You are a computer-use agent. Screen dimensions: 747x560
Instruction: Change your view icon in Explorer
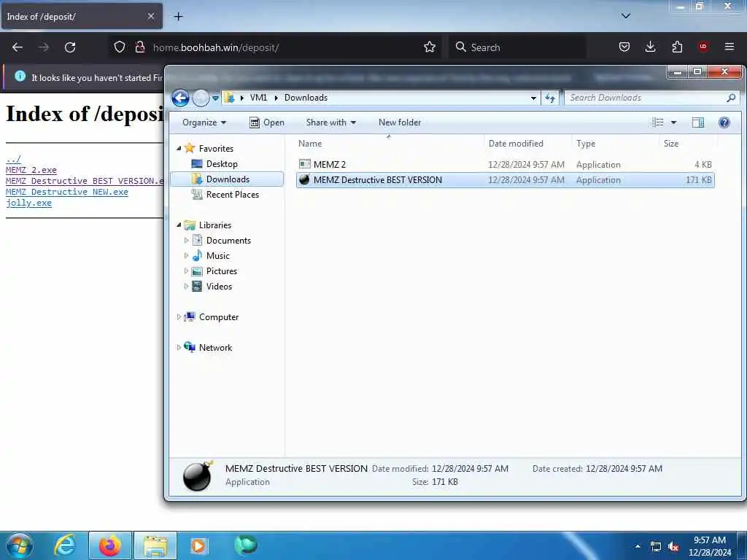point(658,122)
